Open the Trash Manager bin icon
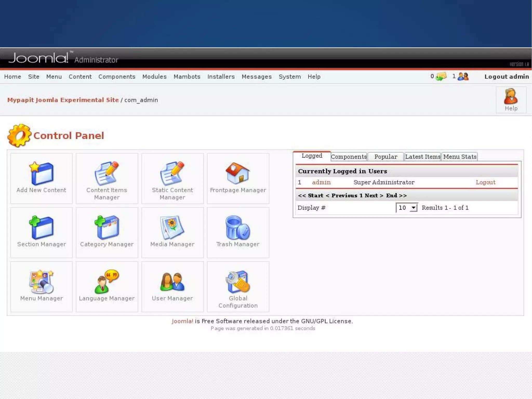This screenshot has height=399, width=532. pos(238,228)
